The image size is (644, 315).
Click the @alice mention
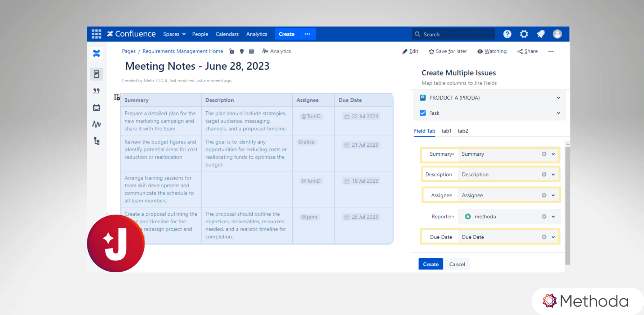tap(307, 142)
